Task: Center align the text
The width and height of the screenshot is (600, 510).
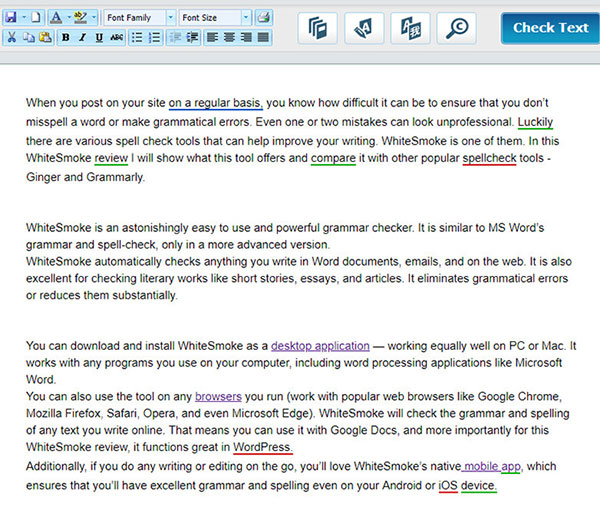Action: pyautogui.click(x=229, y=37)
